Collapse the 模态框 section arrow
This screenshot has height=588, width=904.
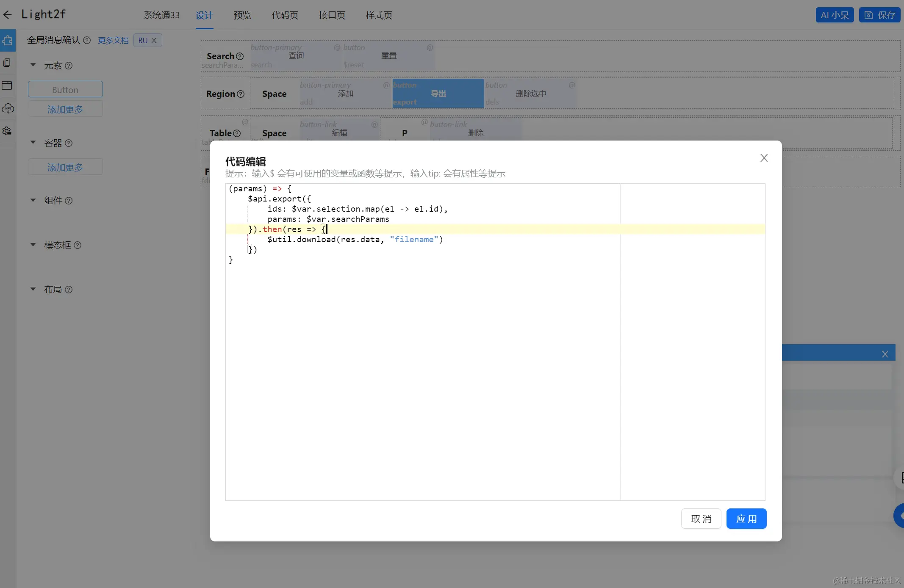pos(33,245)
